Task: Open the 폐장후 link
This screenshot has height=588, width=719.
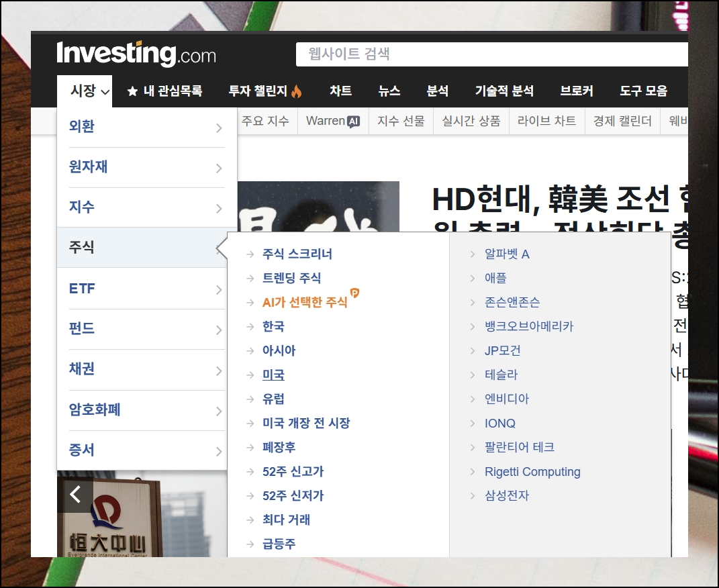Action: [x=279, y=447]
